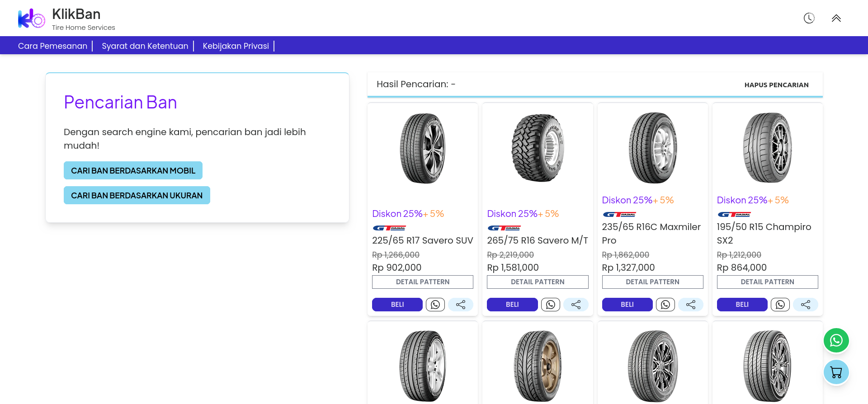Click Hasil Pencarian label
This screenshot has height=404, width=868.
[416, 84]
